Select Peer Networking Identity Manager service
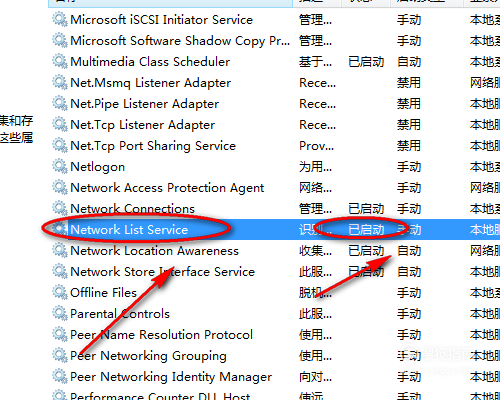 [274, 376]
